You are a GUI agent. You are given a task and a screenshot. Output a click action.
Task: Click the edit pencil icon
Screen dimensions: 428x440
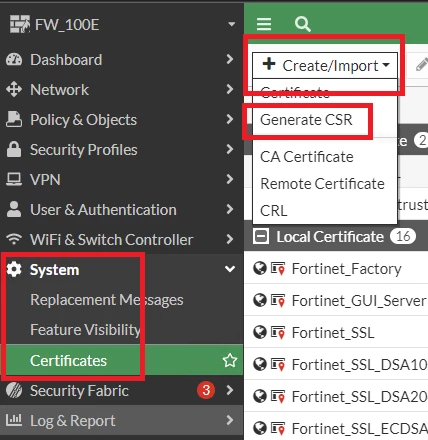point(422,65)
